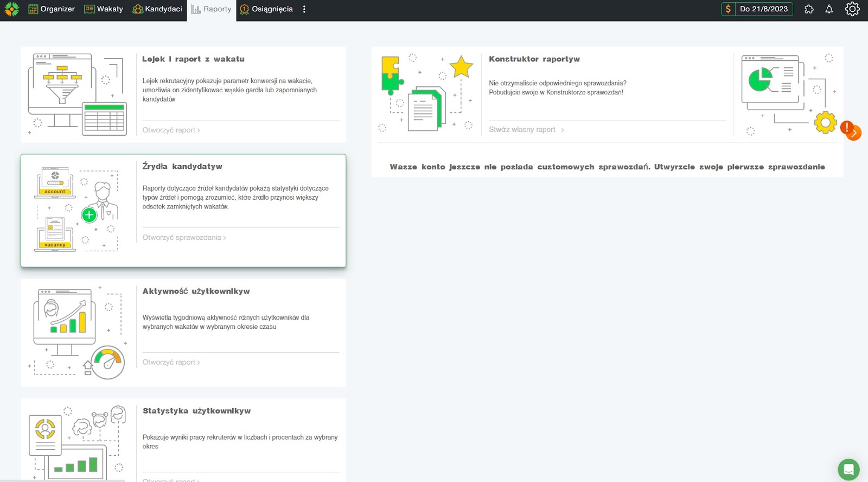Viewport: 868px width, 482px height.
Task: Open the settings gear icon
Action: (852, 9)
